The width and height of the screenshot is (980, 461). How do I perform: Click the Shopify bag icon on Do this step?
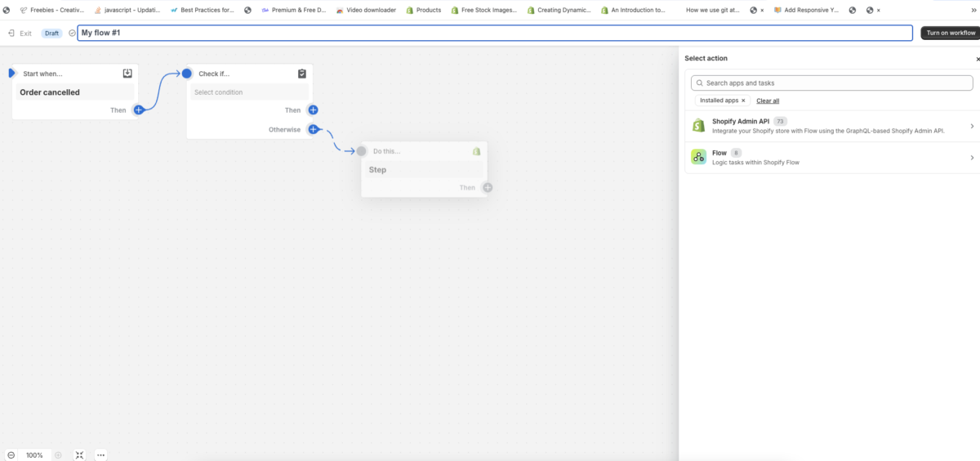(x=477, y=151)
